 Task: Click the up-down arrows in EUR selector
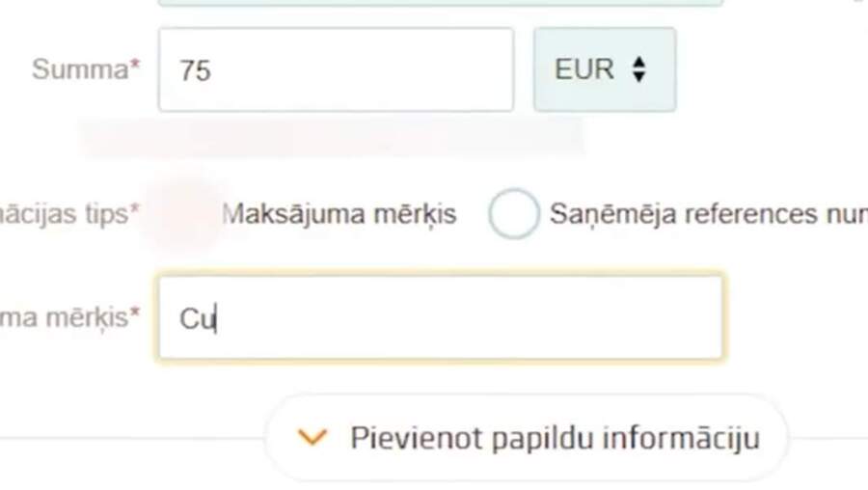click(x=638, y=69)
